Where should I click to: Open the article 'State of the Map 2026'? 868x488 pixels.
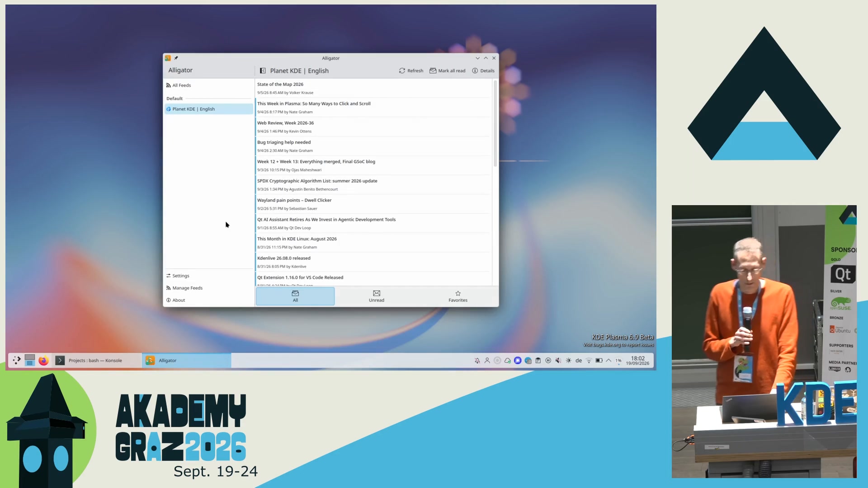[x=373, y=88]
